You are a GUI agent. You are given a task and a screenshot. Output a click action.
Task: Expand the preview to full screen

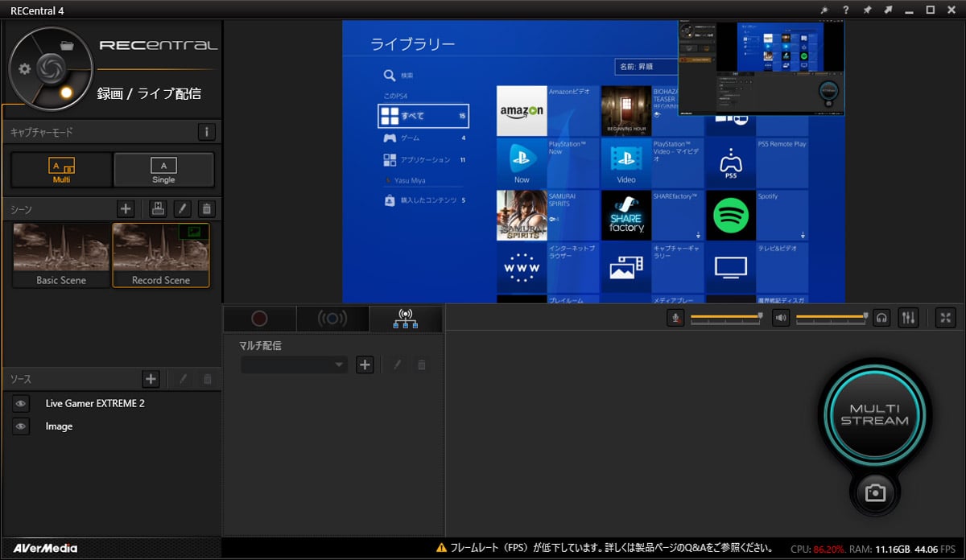pyautogui.click(x=946, y=318)
